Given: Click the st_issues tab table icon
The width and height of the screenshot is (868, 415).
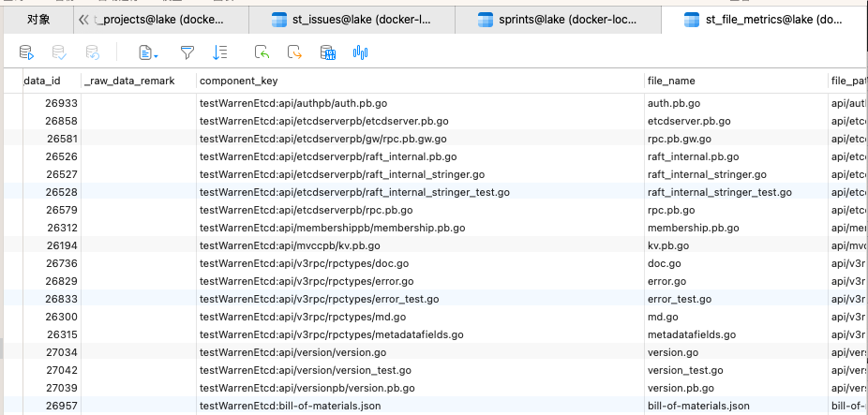Looking at the screenshot, I should (279, 20).
